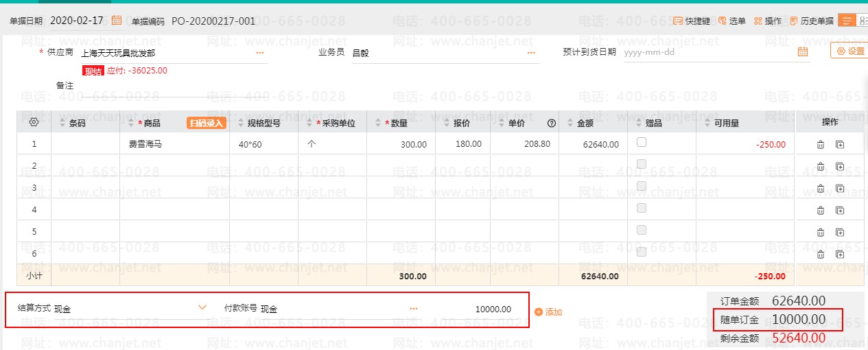Image resolution: width=868 pixels, height=350 pixels.
Task: Sort by 条码 column
Action: [64, 124]
